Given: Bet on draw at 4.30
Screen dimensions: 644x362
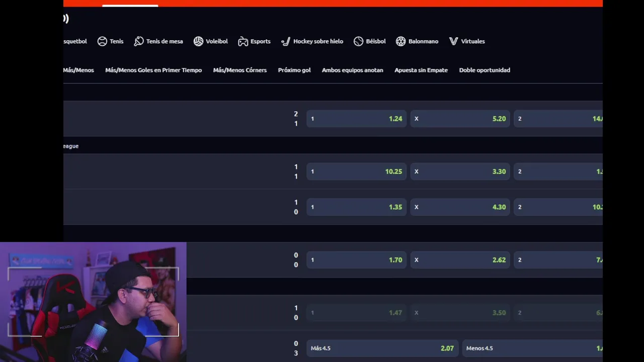Looking at the screenshot, I should [460, 207].
